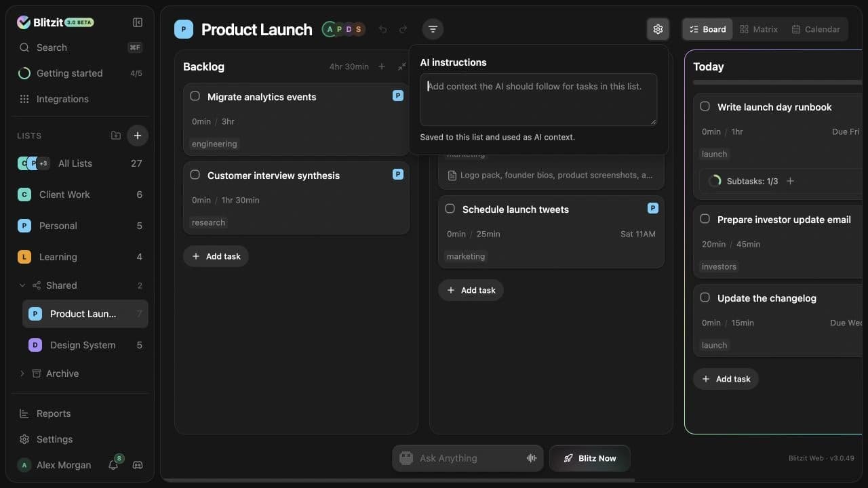Screen dimensions: 868x488
Task: Collapse the Backlog column icon
Action: pyautogui.click(x=402, y=66)
